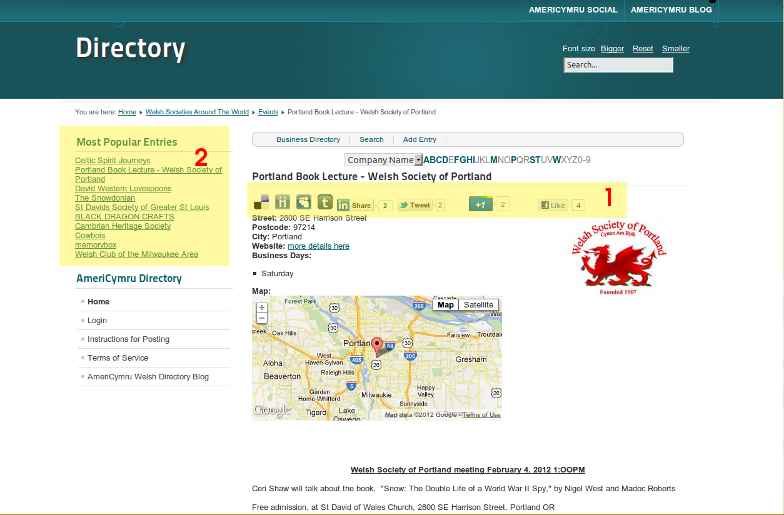Select Login in the sidebar menu
This screenshot has width=784, height=515.
(97, 320)
